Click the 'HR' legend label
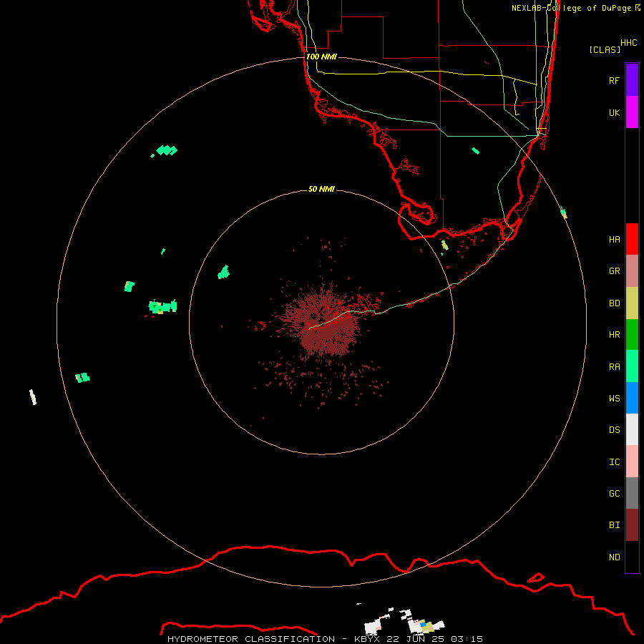The height and width of the screenshot is (644, 644). [614, 335]
